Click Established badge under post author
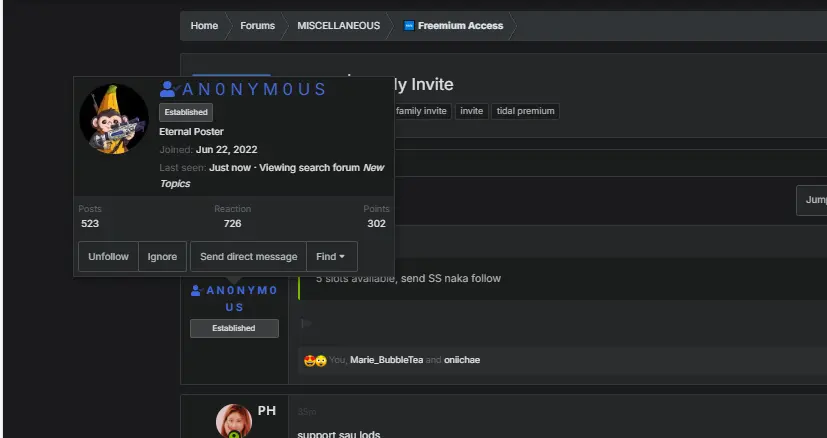827x438 pixels. (234, 328)
